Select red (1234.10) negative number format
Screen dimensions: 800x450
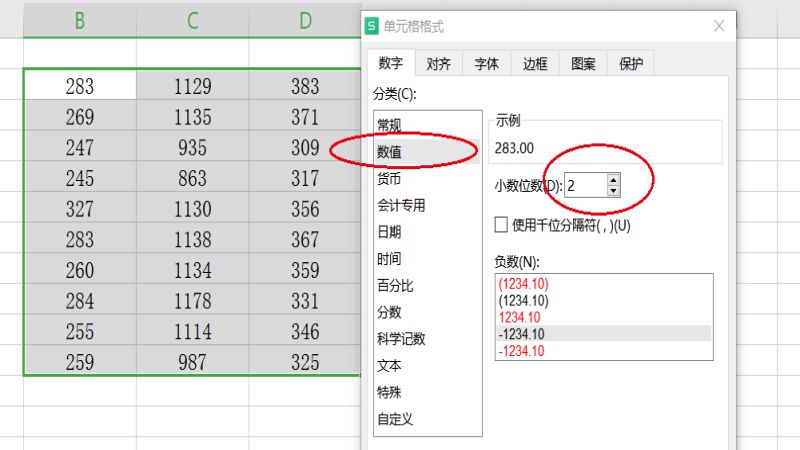point(522,284)
